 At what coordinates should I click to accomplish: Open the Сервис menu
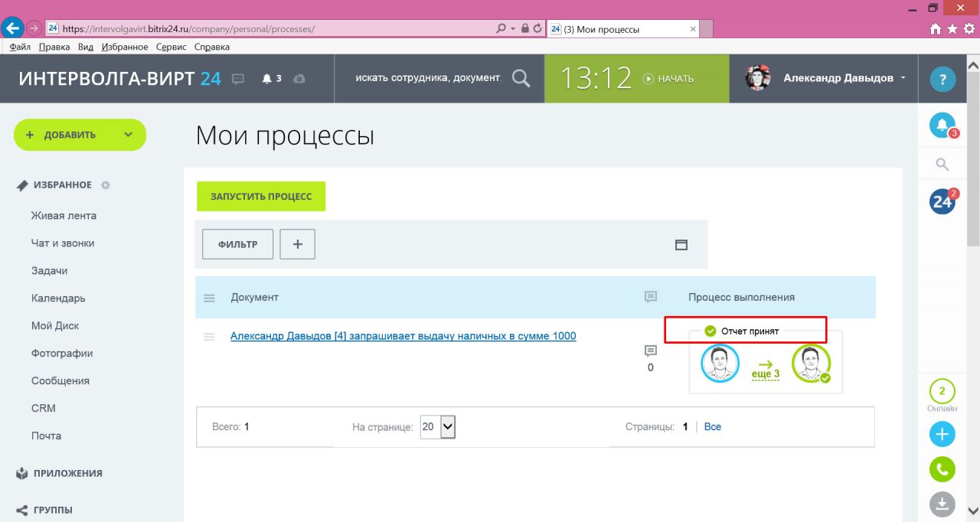pos(171,47)
